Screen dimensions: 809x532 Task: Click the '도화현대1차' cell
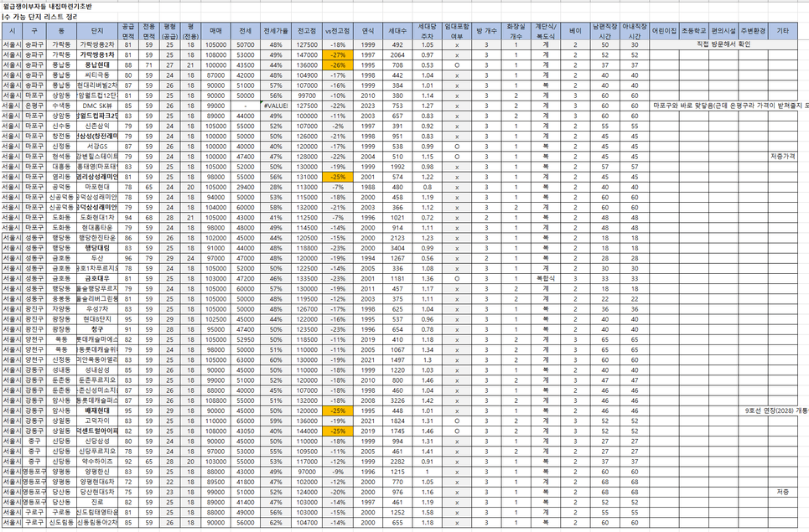point(97,218)
